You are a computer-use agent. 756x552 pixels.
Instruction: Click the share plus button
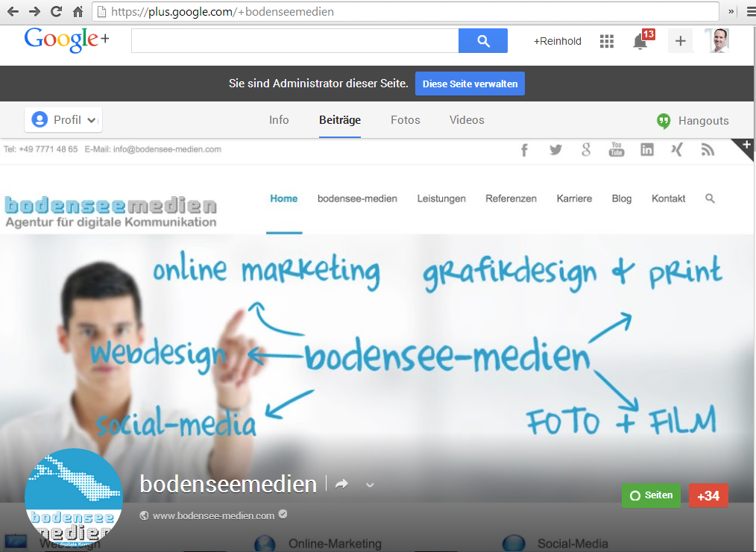[680, 40]
